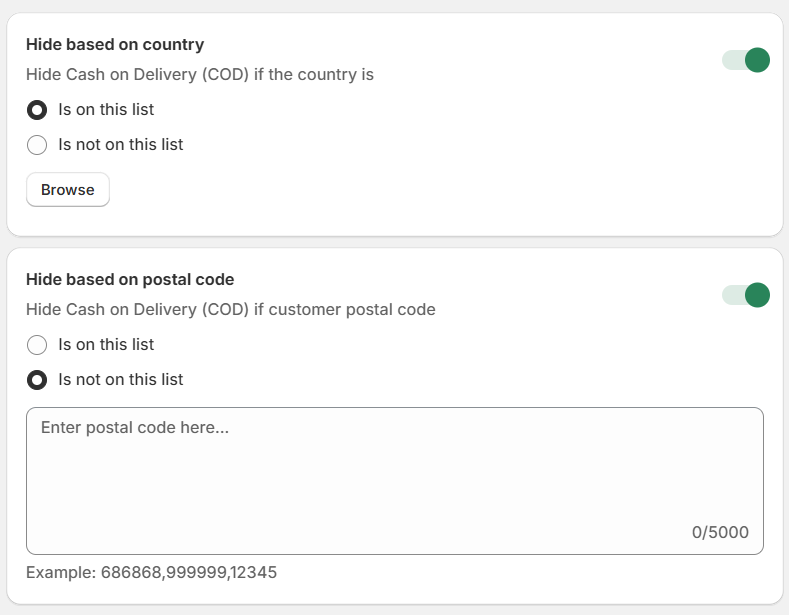Open the country Browse button
The image size is (789, 615).
point(68,190)
